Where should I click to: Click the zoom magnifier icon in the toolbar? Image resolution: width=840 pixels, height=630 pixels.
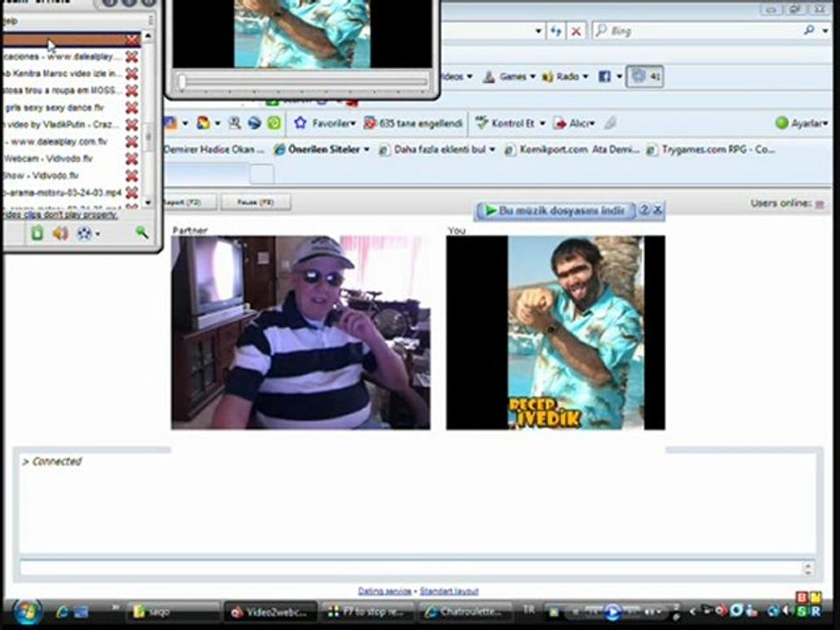coord(234,123)
